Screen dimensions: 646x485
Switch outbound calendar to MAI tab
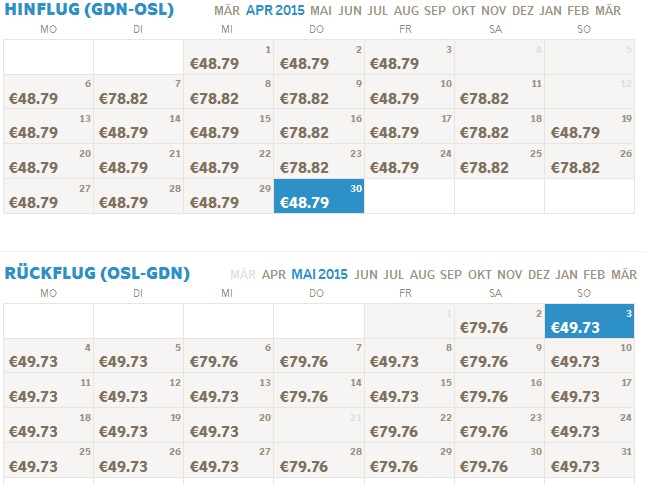point(321,10)
